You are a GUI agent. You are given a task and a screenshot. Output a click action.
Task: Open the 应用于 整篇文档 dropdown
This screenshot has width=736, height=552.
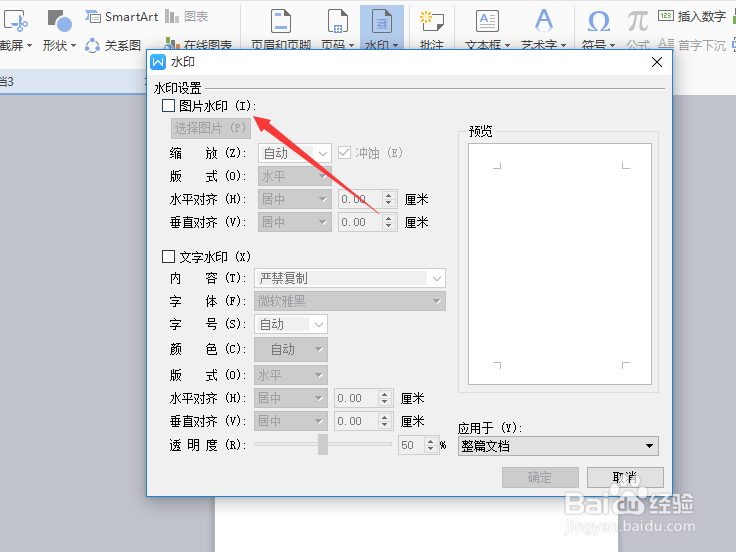[x=558, y=446]
